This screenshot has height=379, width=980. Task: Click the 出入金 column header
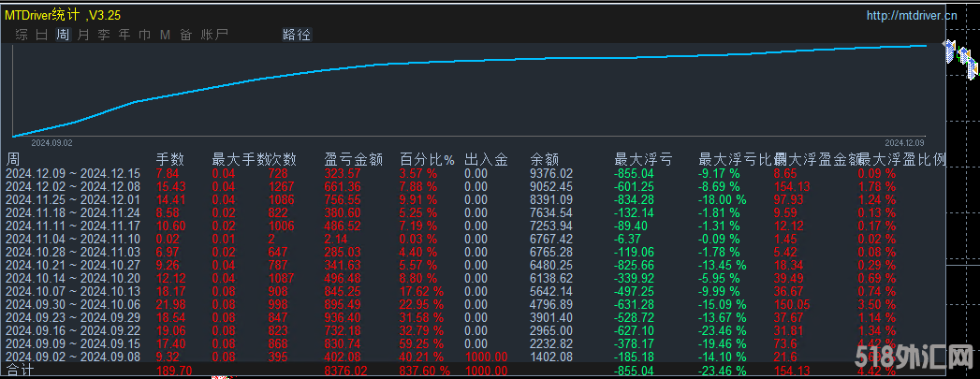point(486,159)
